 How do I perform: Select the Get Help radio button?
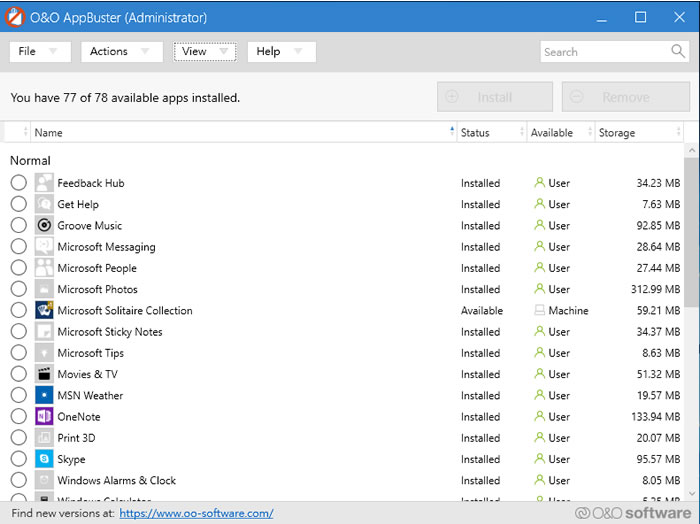19,204
